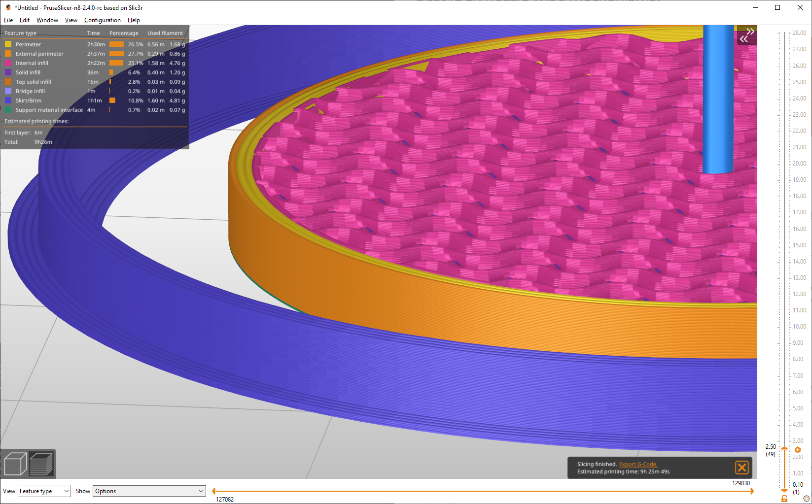Click the Perimeter legend label
This screenshot has height=504, width=812.
click(28, 44)
